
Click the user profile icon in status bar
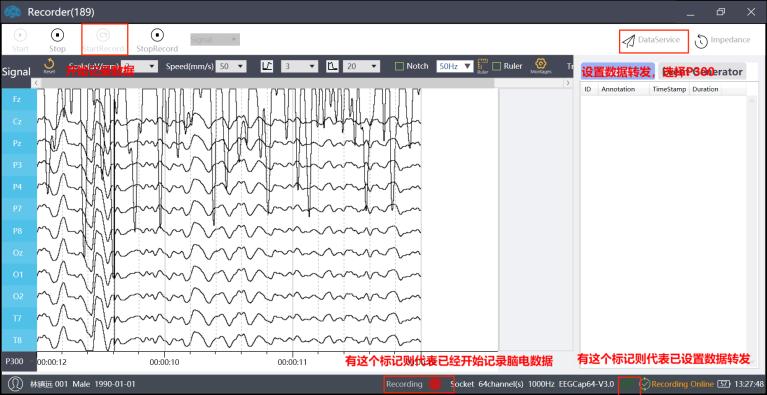point(15,384)
